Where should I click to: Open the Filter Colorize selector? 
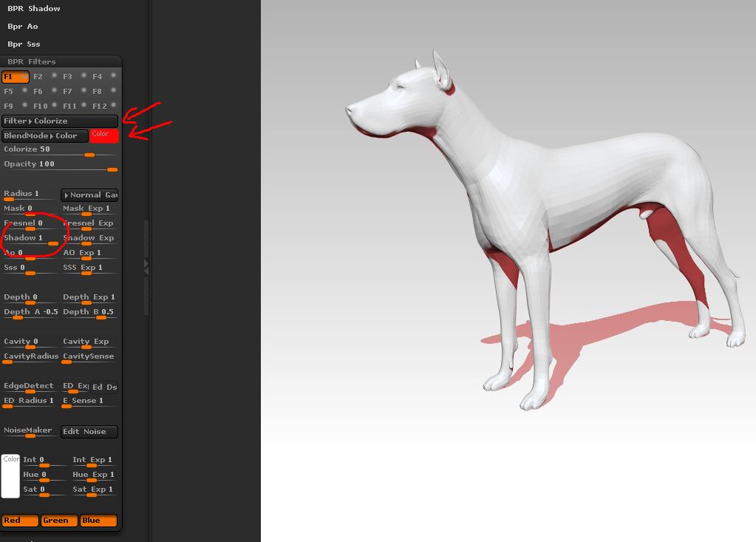[61, 121]
